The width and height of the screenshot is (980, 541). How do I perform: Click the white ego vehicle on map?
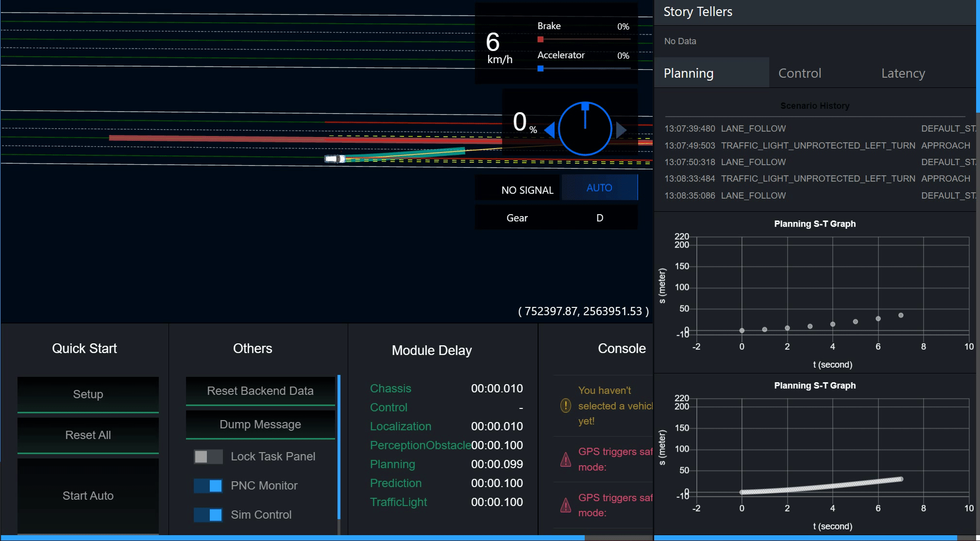(334, 159)
